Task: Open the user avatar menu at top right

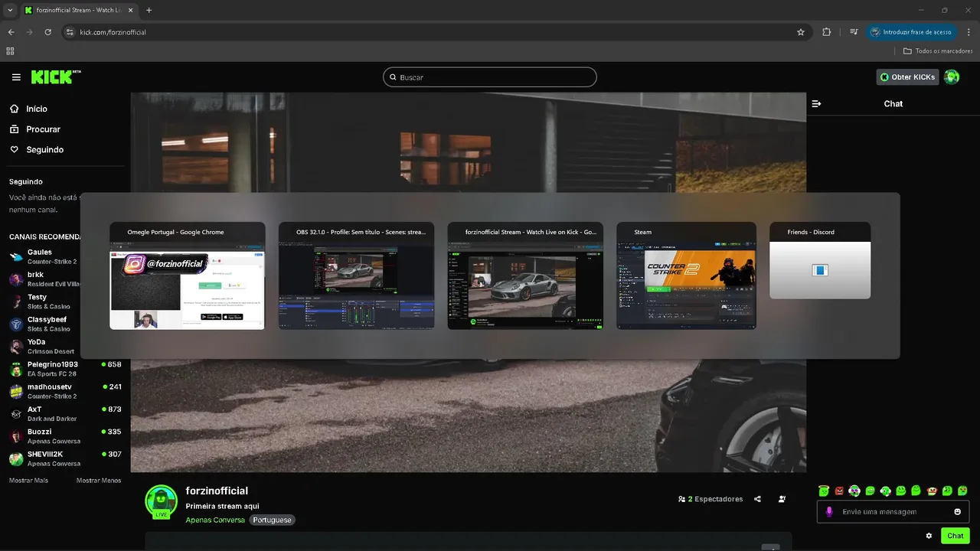Action: click(952, 77)
